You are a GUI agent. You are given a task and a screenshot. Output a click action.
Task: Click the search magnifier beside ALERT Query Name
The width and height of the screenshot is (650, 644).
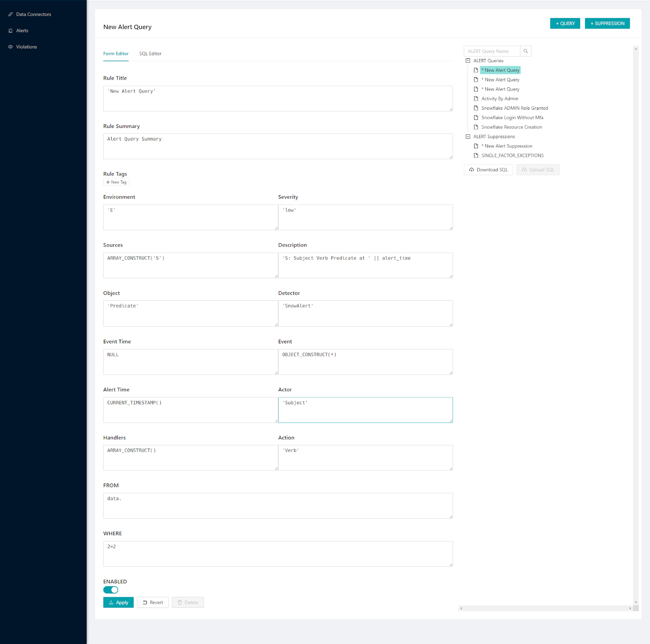coord(526,51)
